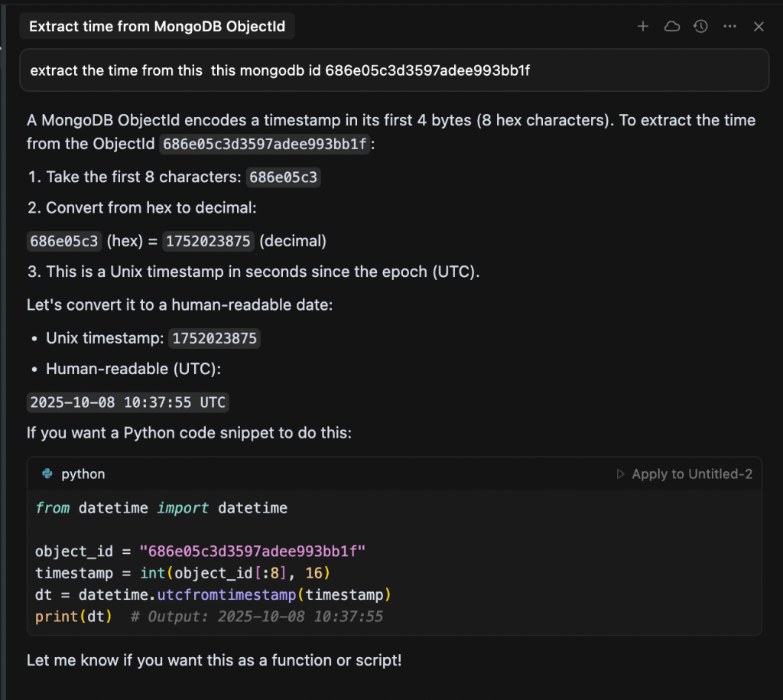Click the full ObjectId inline code chip
783x700 pixels.
coord(265,144)
